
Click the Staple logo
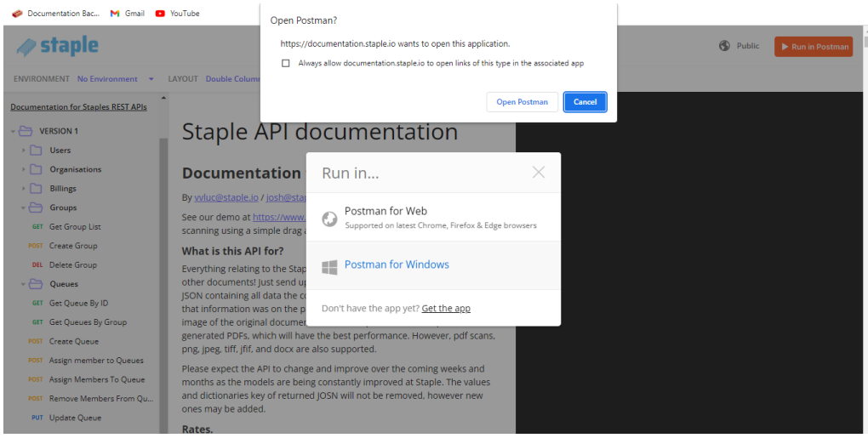(x=58, y=46)
